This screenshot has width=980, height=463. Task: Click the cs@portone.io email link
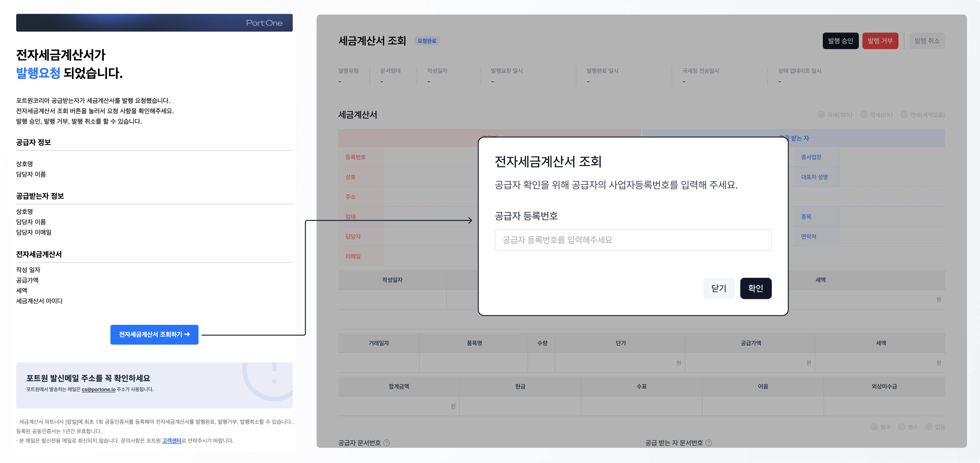click(x=99, y=389)
